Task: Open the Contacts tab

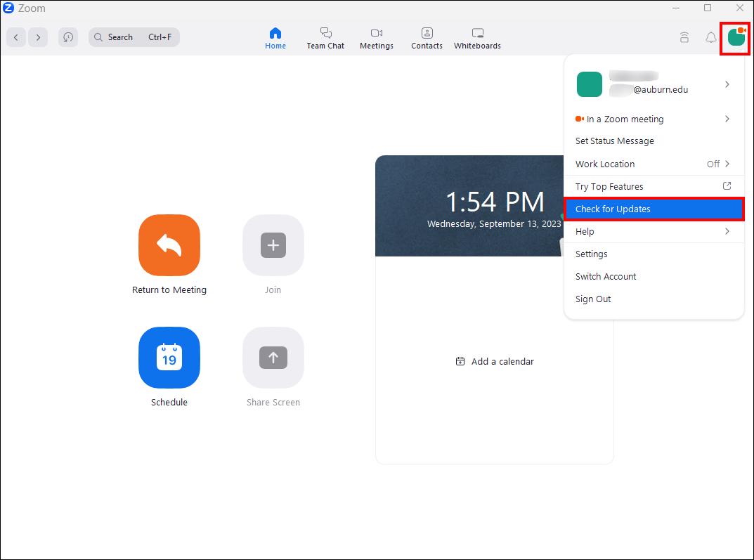Action: [x=427, y=39]
